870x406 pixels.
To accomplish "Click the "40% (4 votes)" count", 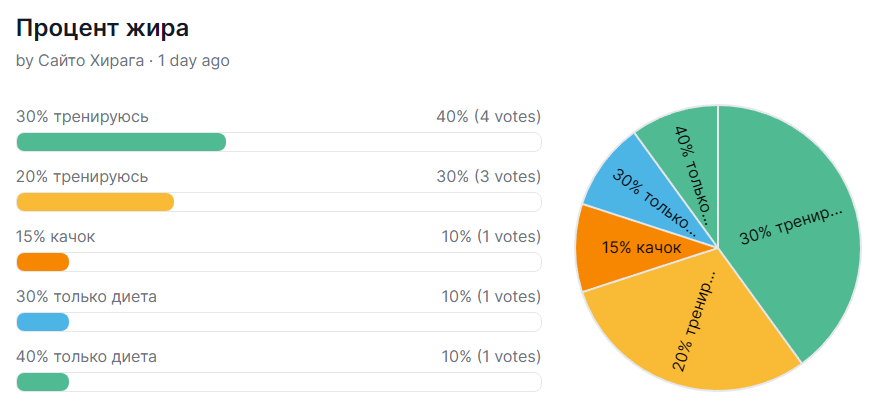I will [x=488, y=117].
